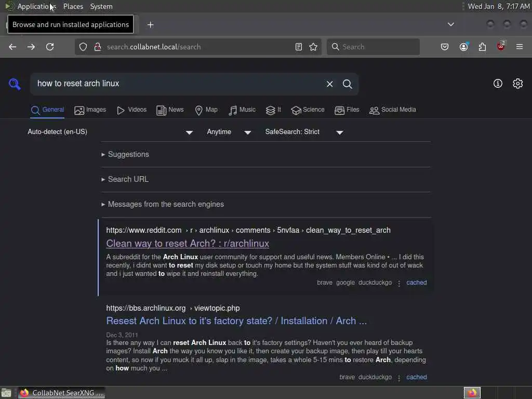Image resolution: width=532 pixels, height=399 pixels.
Task: Open the System menu
Action: (x=101, y=6)
